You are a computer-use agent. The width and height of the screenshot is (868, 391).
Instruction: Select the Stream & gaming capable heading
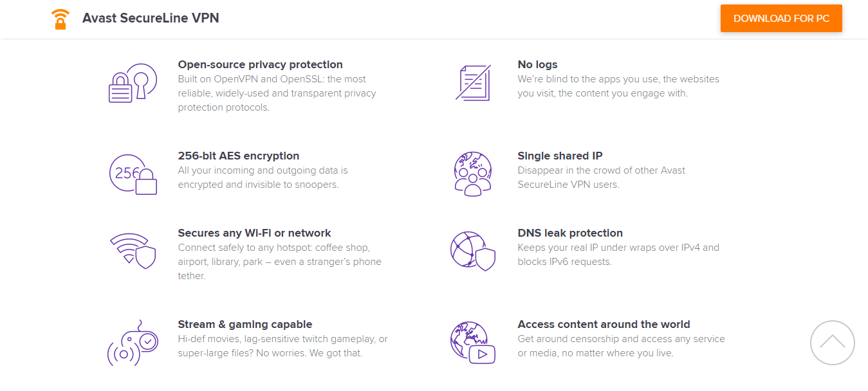coord(245,324)
